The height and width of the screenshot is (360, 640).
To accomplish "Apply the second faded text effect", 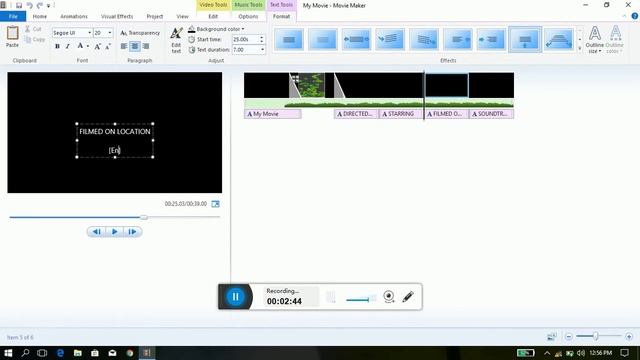I will click(x=322, y=40).
